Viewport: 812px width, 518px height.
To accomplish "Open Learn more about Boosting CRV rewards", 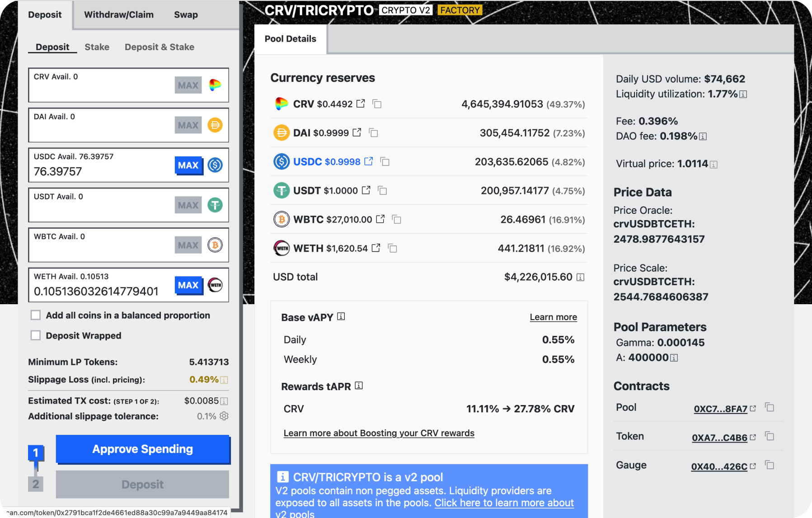I will click(379, 433).
